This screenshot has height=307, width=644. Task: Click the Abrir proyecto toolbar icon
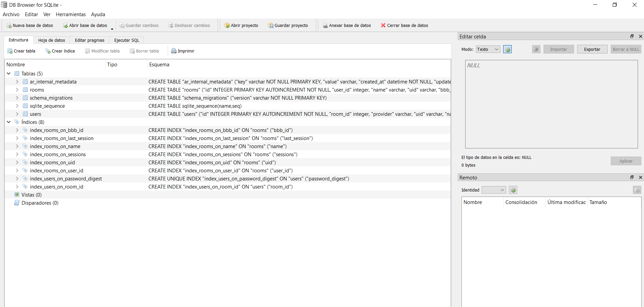point(227,26)
